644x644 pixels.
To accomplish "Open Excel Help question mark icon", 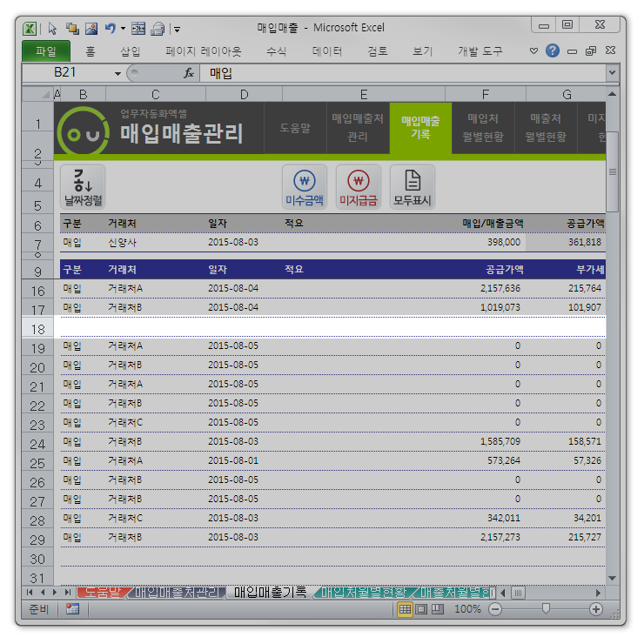I will [x=553, y=51].
